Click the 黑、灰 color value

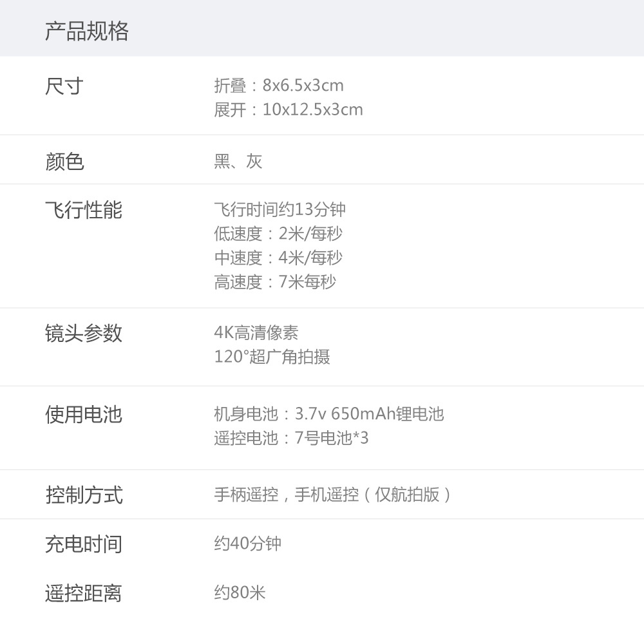click(x=238, y=161)
